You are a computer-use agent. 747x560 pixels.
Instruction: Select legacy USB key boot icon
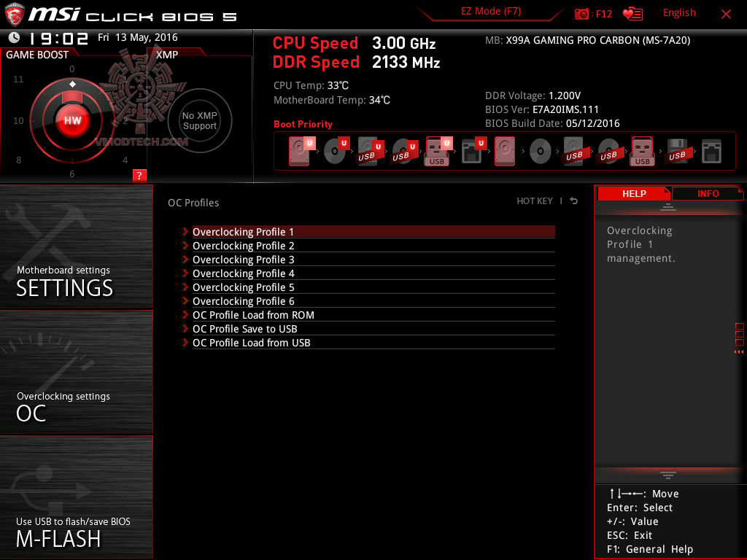tap(643, 151)
